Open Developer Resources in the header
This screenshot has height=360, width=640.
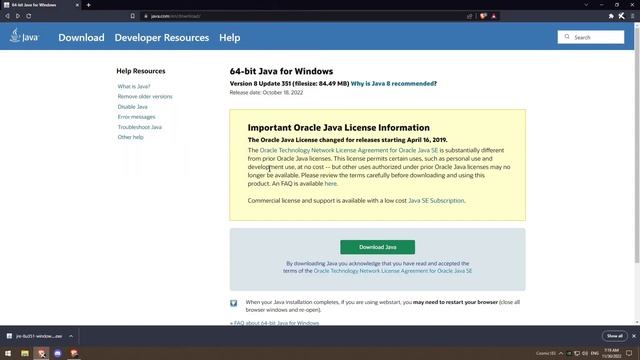pyautogui.click(x=162, y=38)
